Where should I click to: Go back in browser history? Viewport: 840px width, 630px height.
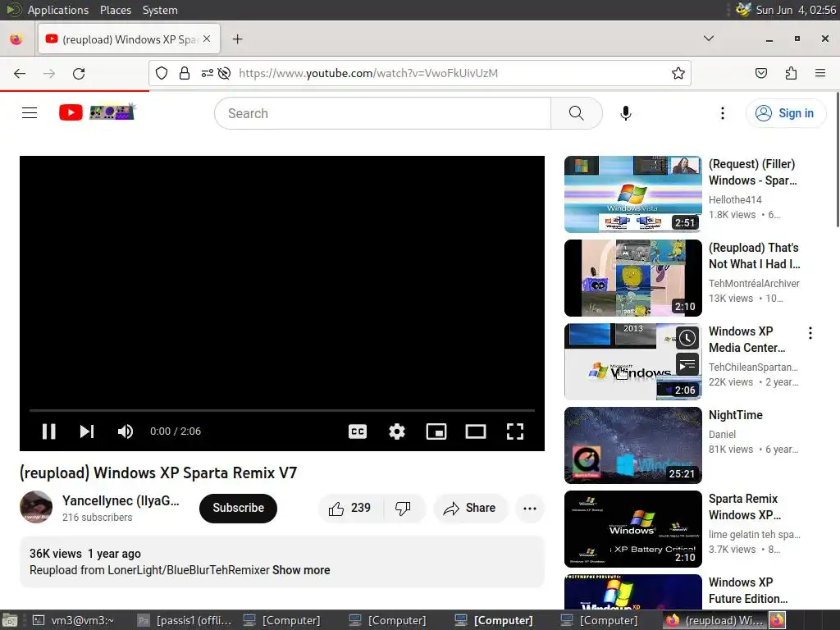click(x=20, y=73)
